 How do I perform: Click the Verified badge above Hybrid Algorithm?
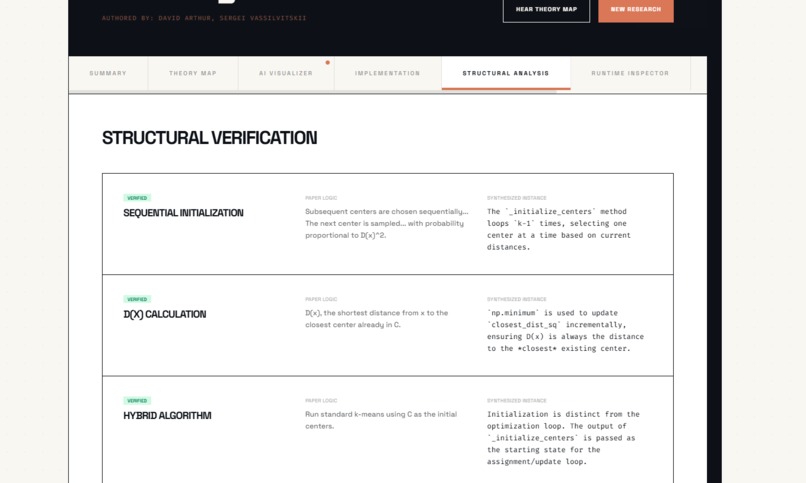click(137, 400)
